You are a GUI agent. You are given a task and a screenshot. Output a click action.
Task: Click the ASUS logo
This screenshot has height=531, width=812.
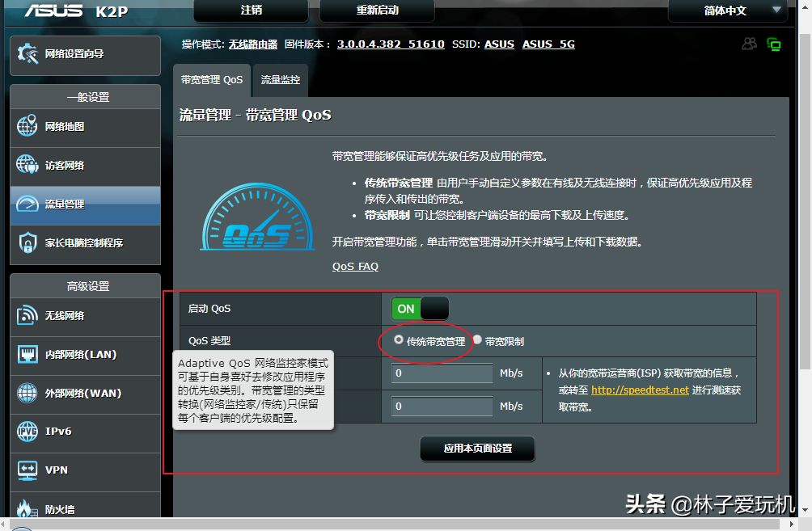pyautogui.click(x=54, y=11)
